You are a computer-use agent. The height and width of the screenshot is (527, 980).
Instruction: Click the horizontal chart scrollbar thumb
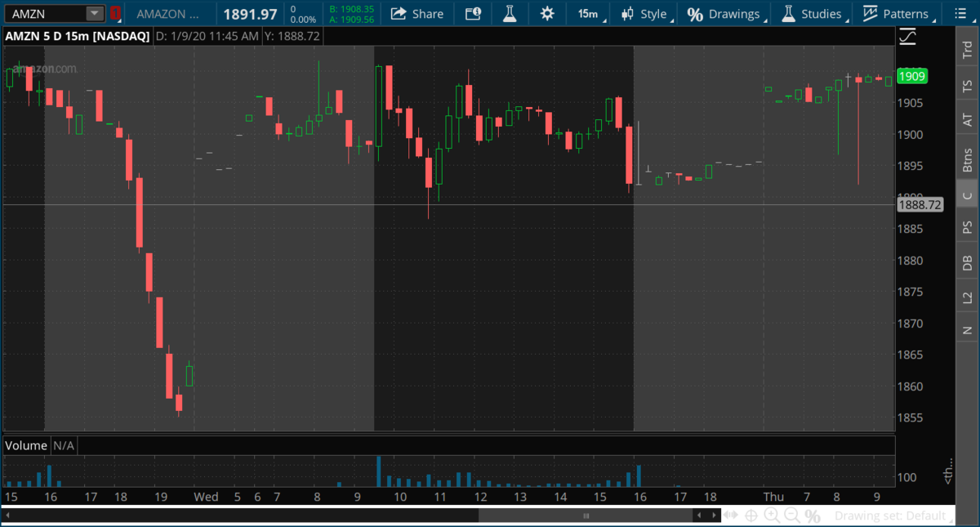click(x=586, y=516)
